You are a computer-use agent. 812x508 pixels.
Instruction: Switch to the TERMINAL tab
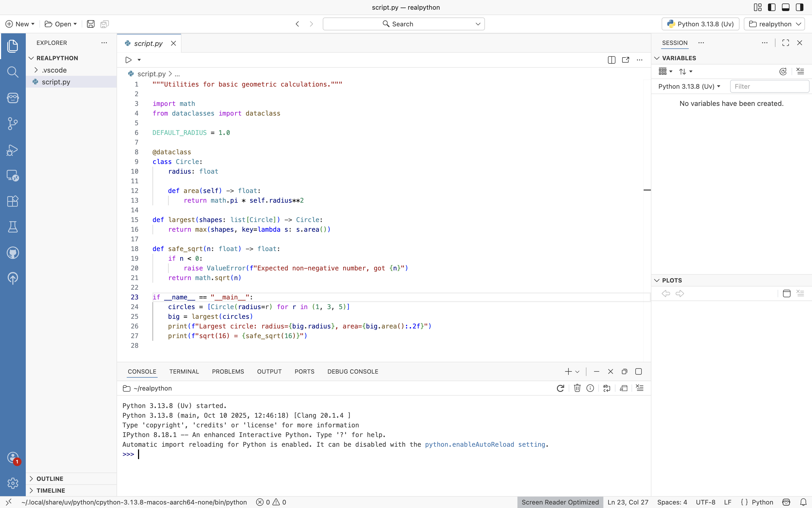[184, 371]
